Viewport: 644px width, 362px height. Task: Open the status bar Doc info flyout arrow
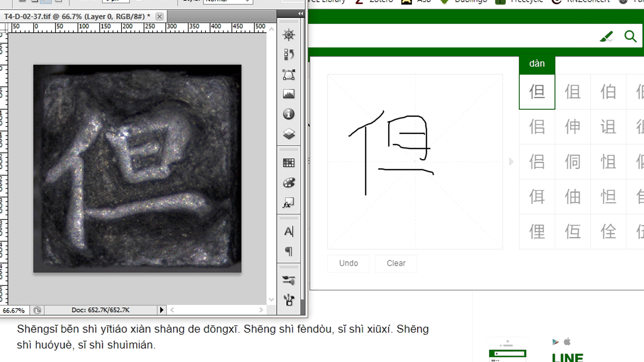coord(161,310)
